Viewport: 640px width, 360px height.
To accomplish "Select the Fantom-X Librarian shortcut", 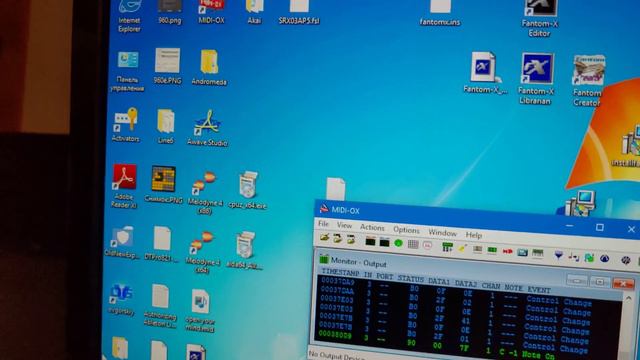I will coord(536,78).
